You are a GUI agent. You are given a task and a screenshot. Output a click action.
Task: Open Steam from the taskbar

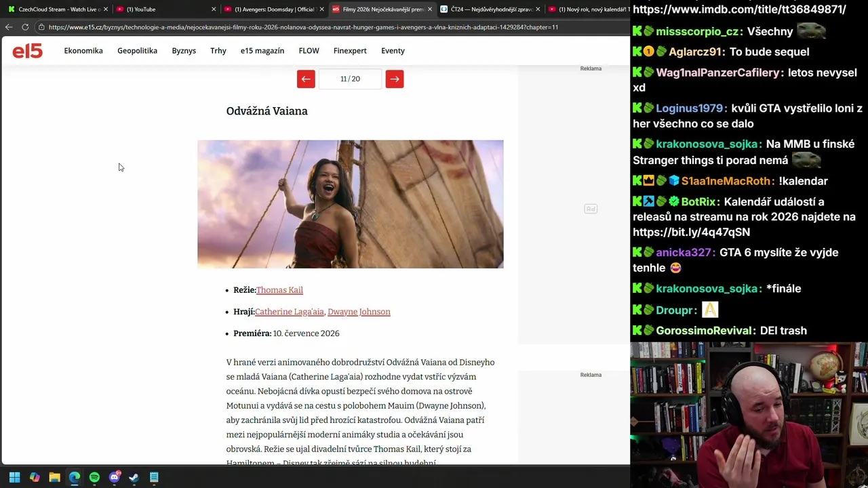(134, 477)
